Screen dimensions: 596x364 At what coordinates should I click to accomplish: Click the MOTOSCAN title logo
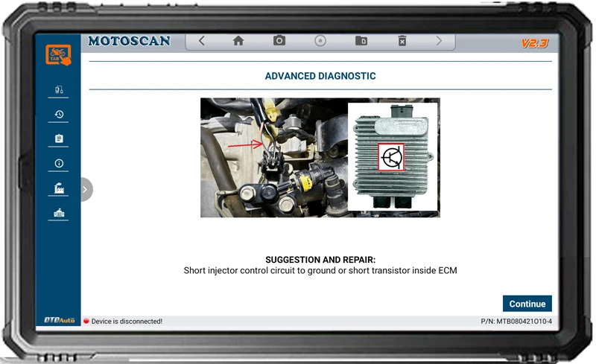tap(129, 41)
